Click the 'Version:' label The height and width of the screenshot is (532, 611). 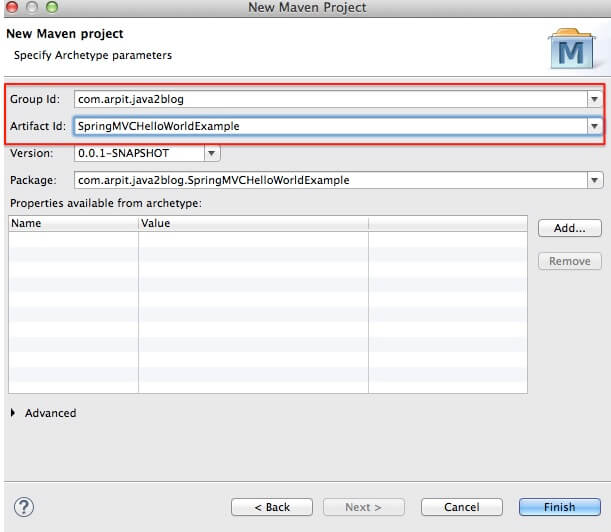[32, 153]
